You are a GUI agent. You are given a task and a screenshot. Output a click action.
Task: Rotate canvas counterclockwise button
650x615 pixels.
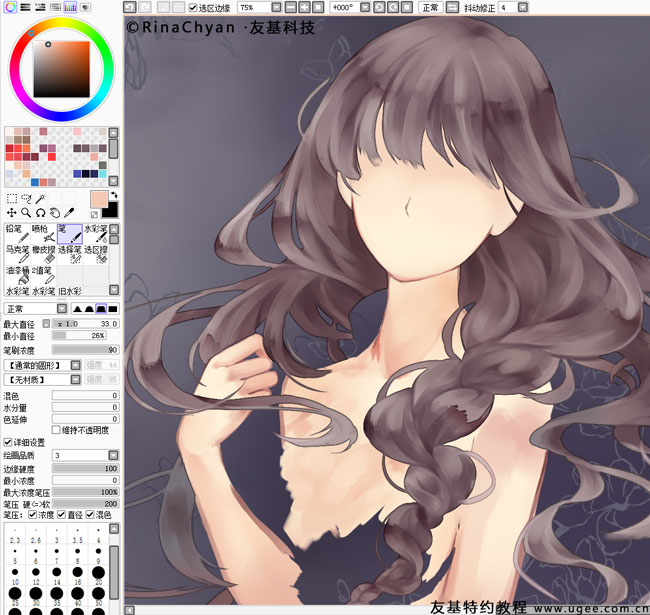coord(379,7)
